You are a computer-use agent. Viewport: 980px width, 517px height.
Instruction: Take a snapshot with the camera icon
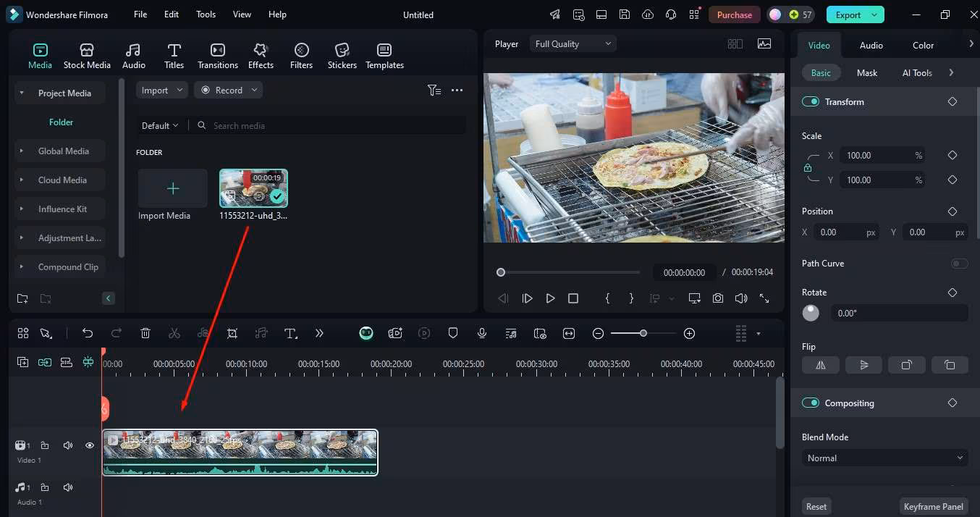click(717, 298)
